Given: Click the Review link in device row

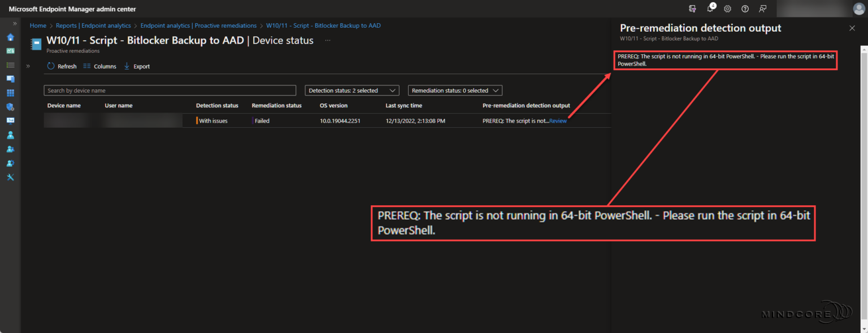Looking at the screenshot, I should (x=558, y=120).
